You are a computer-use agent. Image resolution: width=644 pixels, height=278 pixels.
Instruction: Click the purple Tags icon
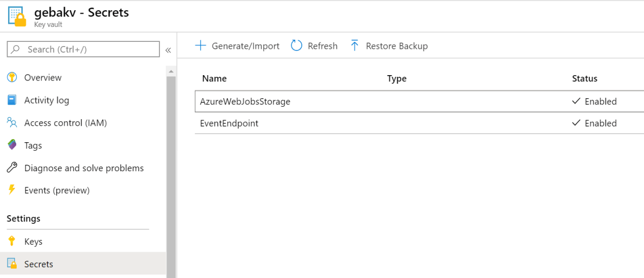click(x=12, y=145)
